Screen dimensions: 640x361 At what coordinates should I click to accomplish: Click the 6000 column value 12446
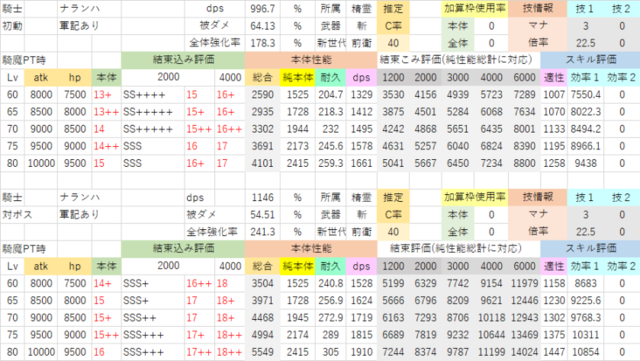[524, 301]
